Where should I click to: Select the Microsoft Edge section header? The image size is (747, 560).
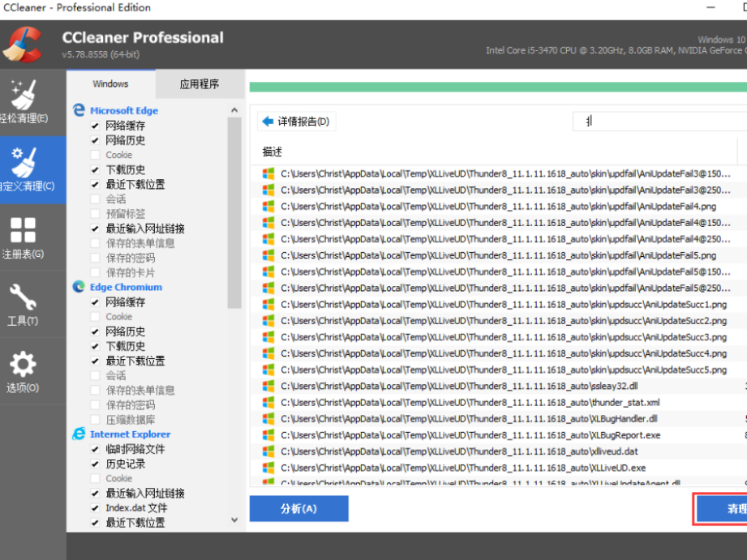[x=124, y=110]
